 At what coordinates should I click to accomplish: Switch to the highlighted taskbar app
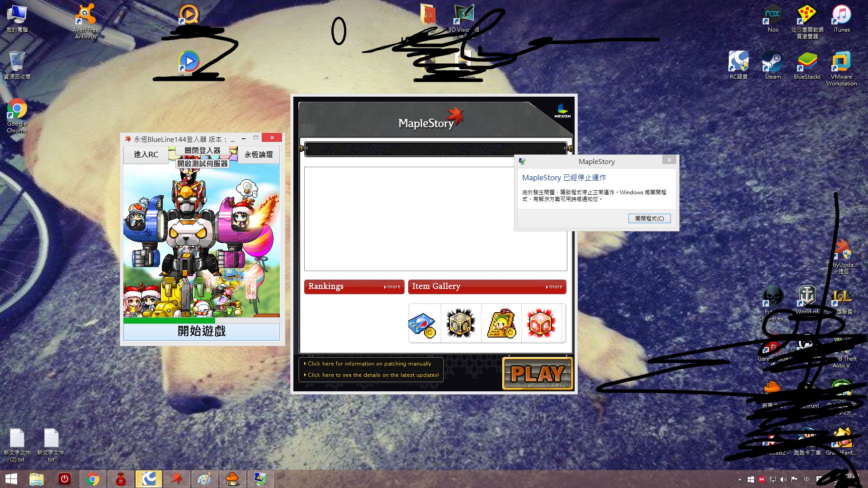coord(149,479)
